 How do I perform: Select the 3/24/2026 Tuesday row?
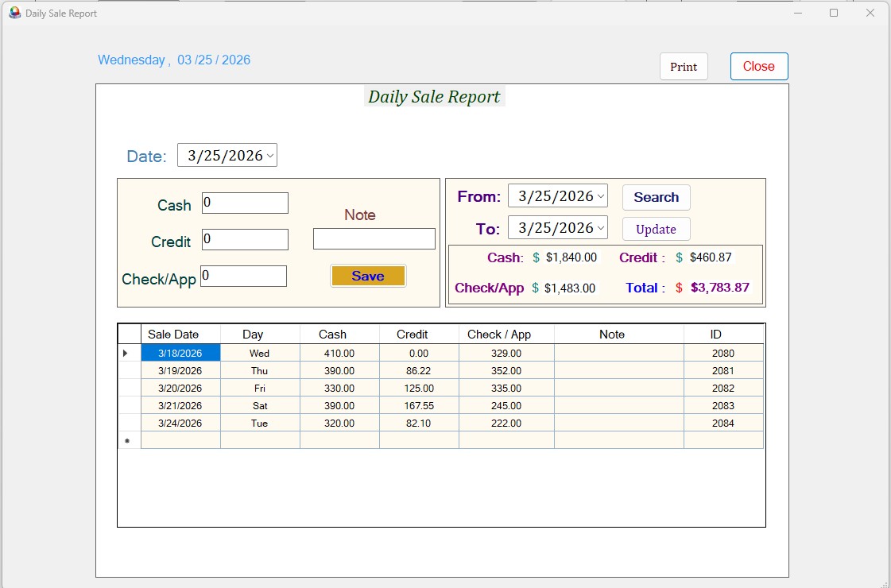click(x=180, y=423)
